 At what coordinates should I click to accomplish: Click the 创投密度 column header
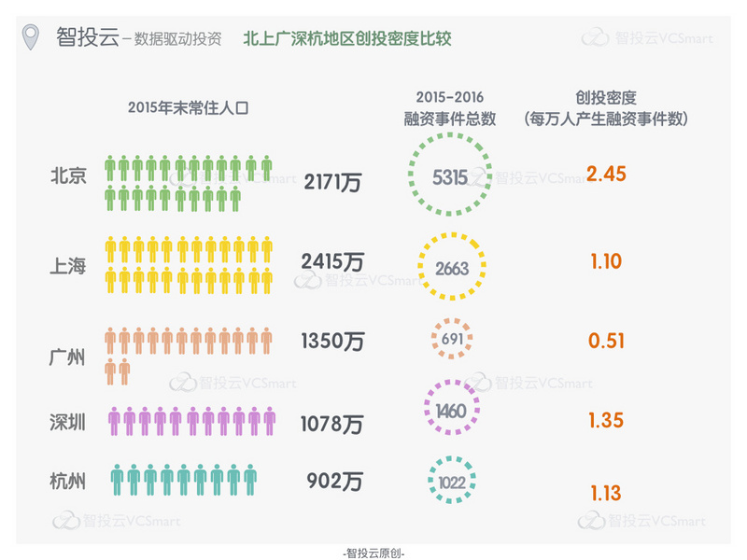607,108
